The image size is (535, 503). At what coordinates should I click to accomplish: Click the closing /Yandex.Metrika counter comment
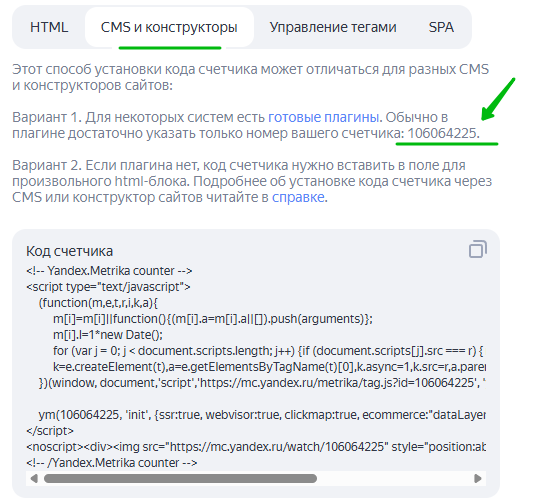[112, 463]
